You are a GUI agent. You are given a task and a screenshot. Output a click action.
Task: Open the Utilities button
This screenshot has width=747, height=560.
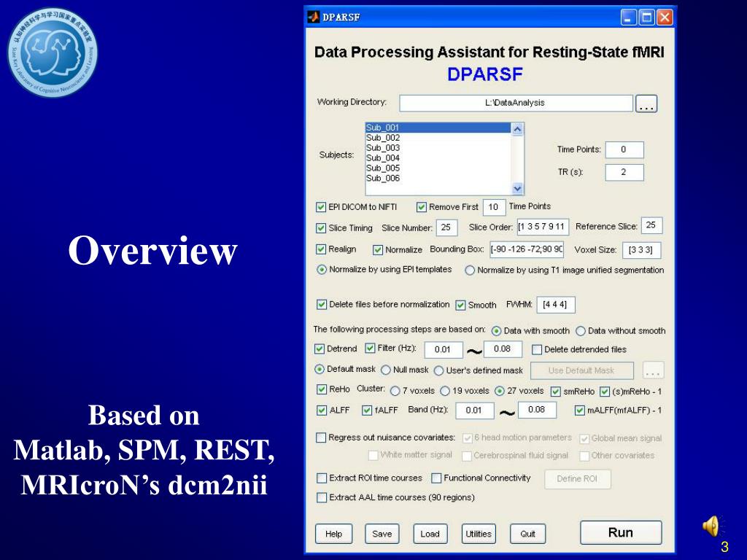(x=479, y=534)
